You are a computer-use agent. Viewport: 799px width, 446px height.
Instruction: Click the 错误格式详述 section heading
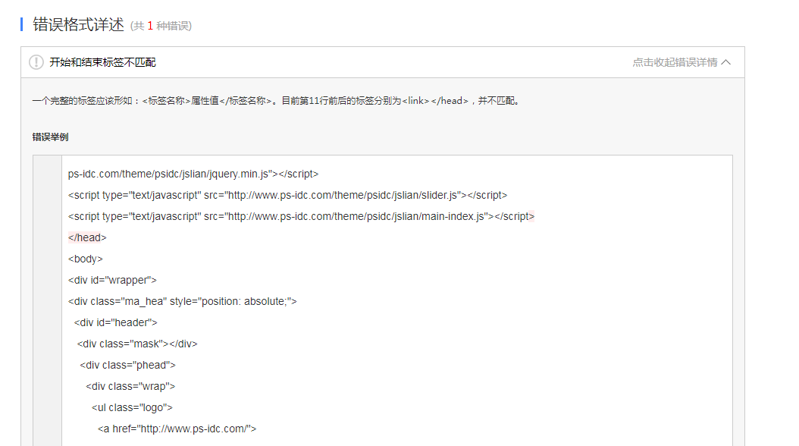tap(78, 24)
